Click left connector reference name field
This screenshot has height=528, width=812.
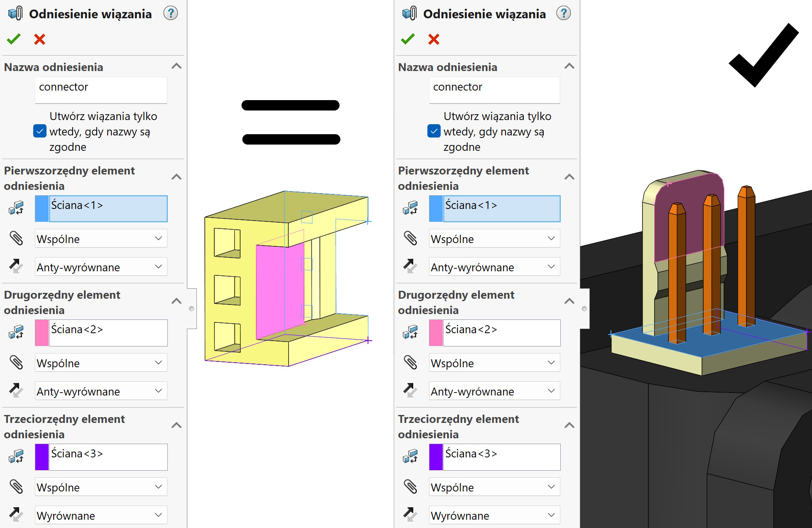101,90
